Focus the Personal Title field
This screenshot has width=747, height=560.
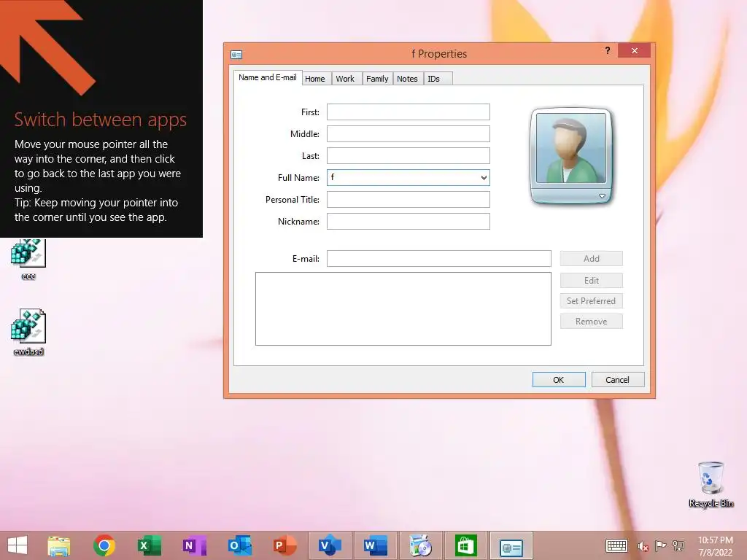(409, 200)
